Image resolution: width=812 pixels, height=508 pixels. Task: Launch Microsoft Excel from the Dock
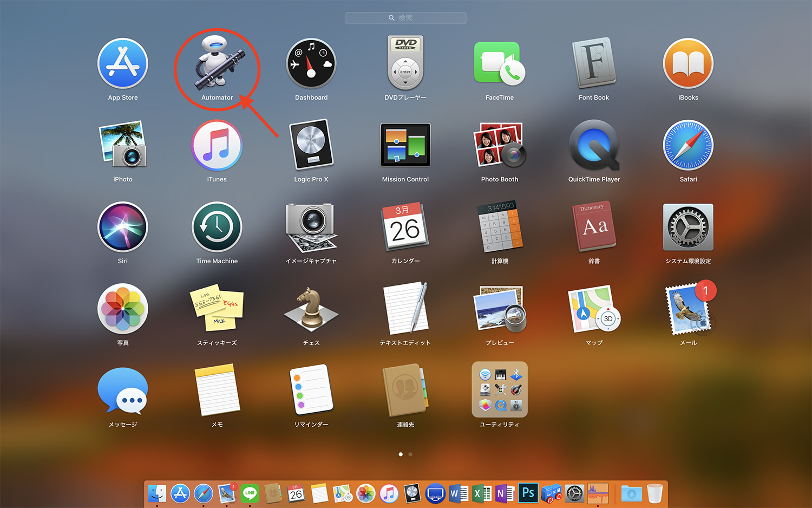482,493
